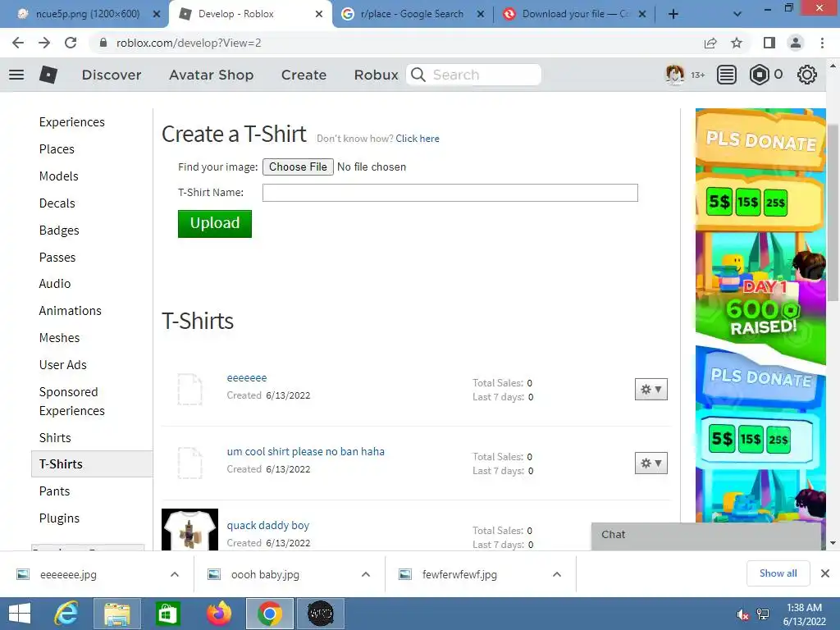Switch to the r/place Google Search tab

[x=412, y=14]
